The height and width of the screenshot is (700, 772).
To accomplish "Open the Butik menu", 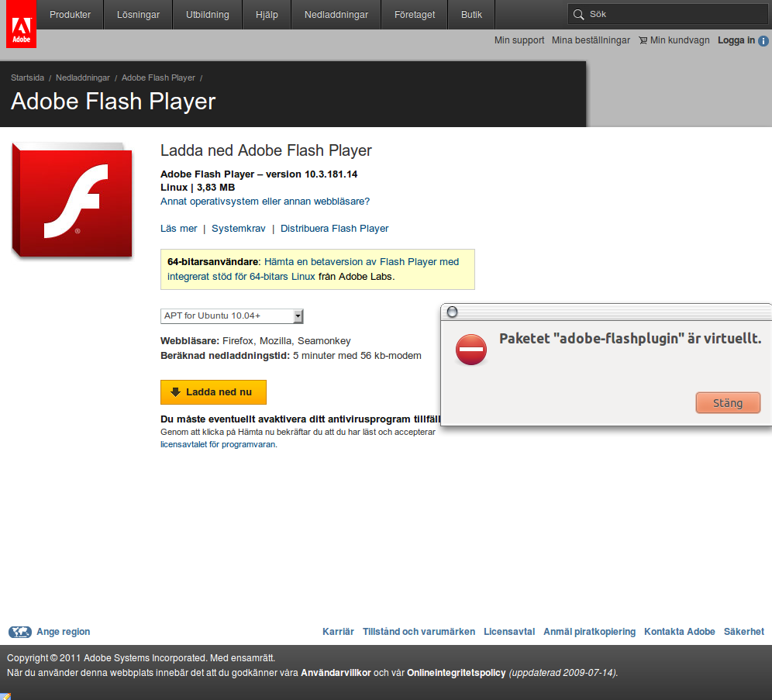I will pyautogui.click(x=472, y=15).
